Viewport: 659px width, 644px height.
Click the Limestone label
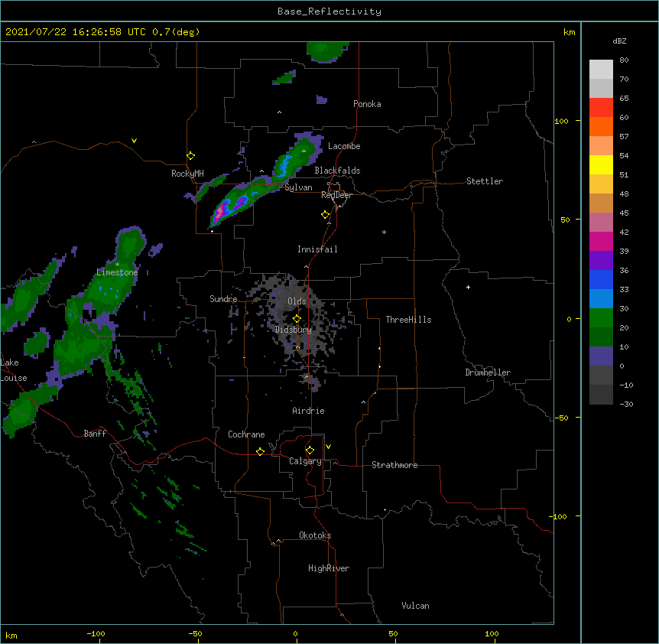tap(117, 272)
